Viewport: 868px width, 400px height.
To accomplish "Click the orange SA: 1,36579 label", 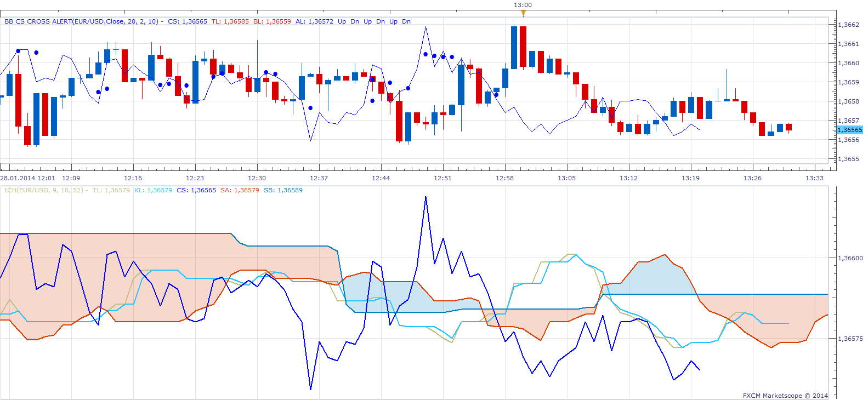I will point(240,190).
